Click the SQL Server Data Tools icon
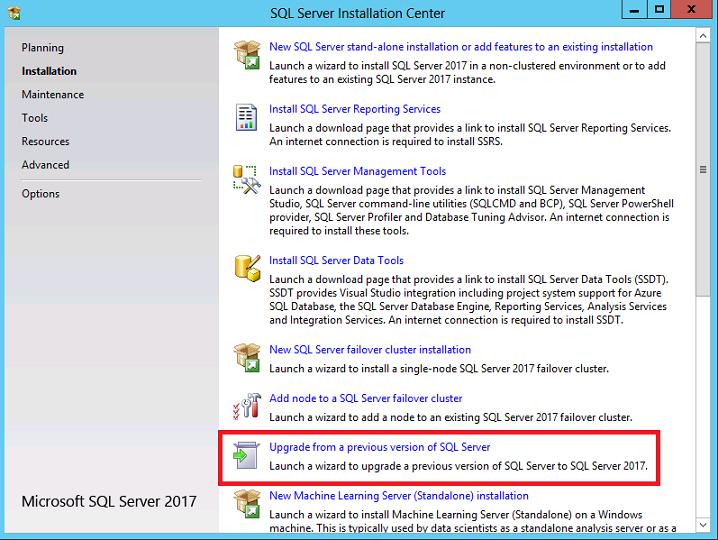Image resolution: width=718 pixels, height=540 pixels. [247, 268]
